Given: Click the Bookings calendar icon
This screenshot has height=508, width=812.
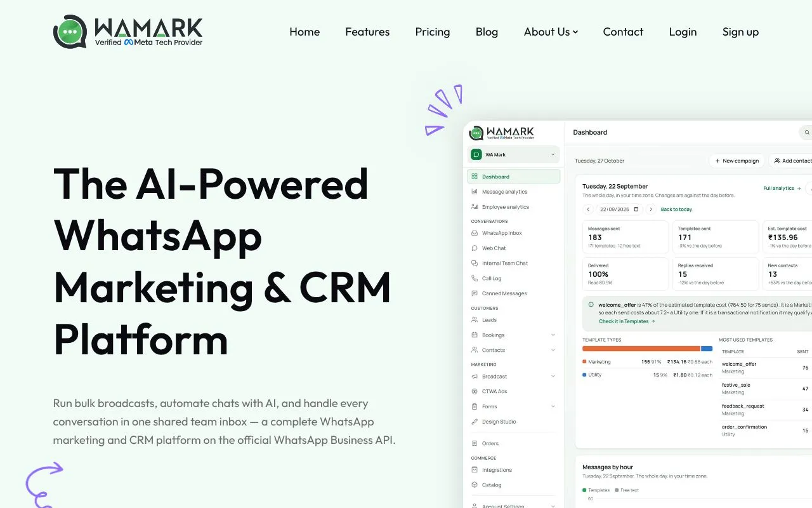Looking at the screenshot, I should tap(475, 335).
